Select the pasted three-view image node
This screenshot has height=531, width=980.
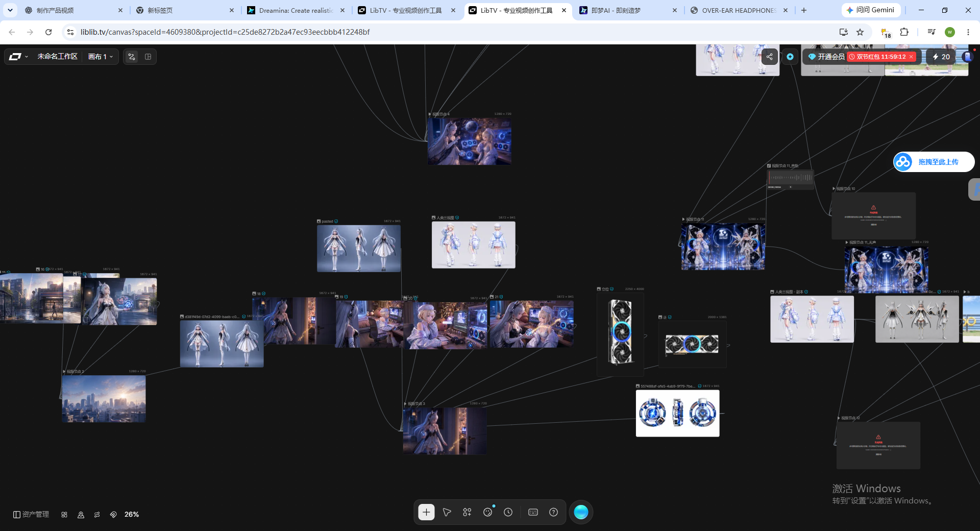[x=359, y=248]
